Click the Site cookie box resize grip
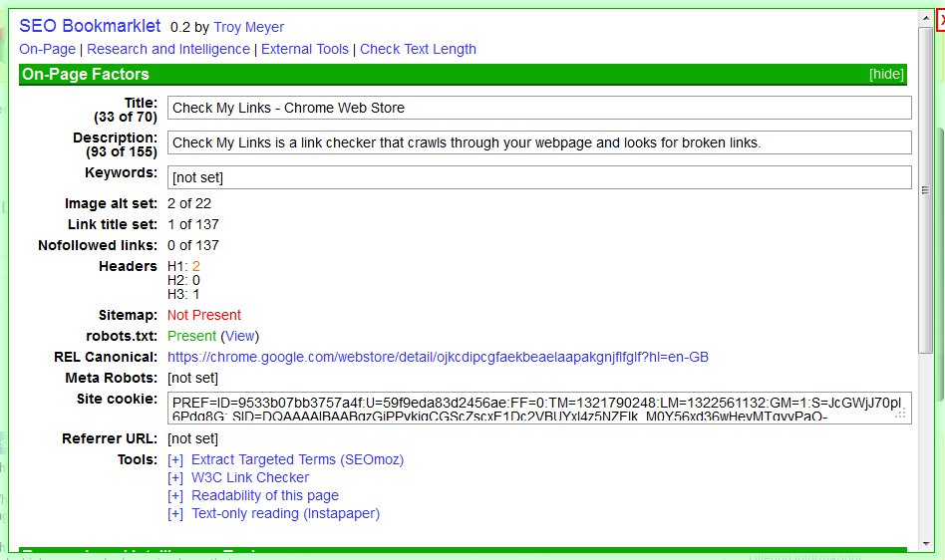The image size is (945, 560). click(900, 415)
